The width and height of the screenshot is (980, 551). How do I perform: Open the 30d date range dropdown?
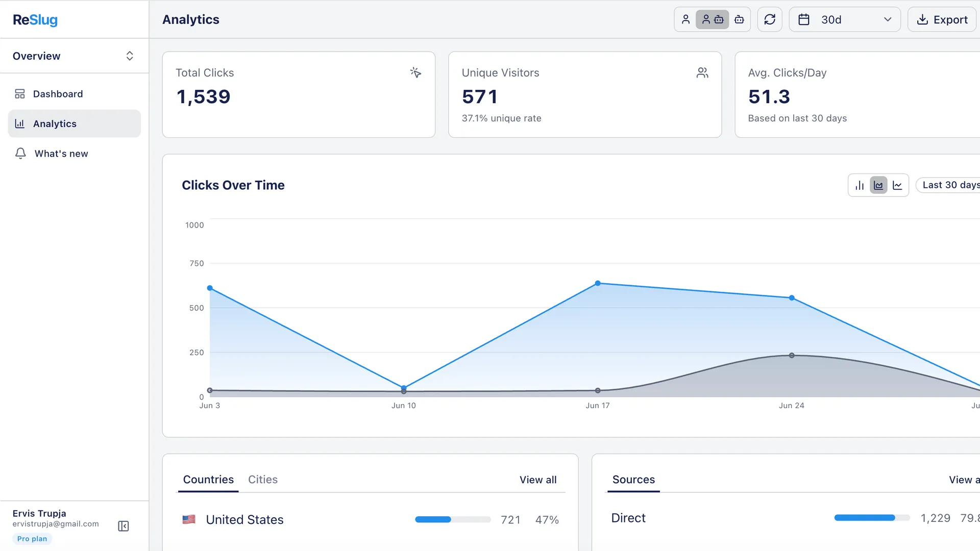(845, 19)
